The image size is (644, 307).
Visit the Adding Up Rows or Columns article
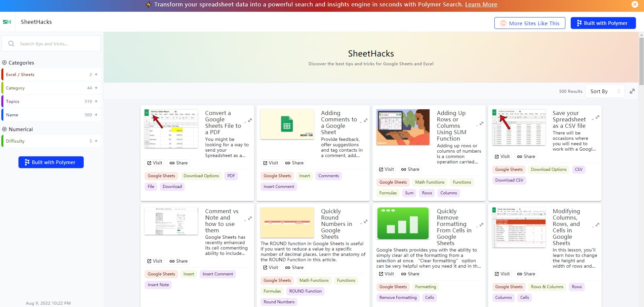pyautogui.click(x=386, y=169)
